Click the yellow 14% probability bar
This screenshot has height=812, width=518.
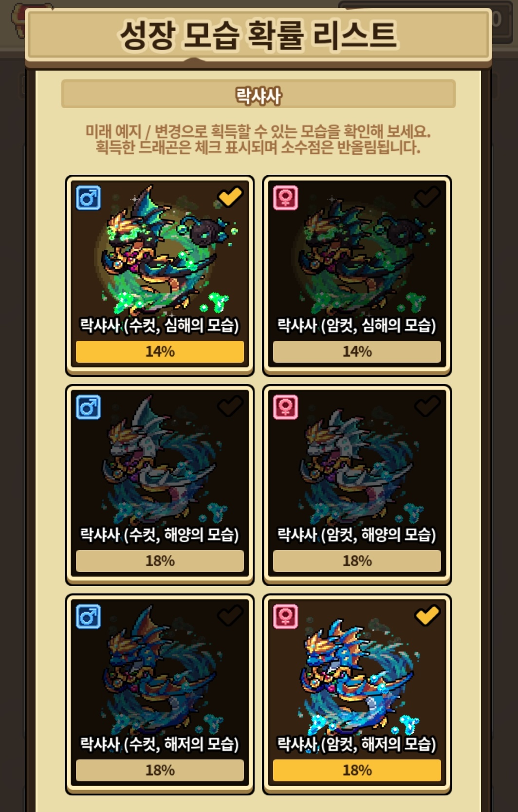(160, 351)
